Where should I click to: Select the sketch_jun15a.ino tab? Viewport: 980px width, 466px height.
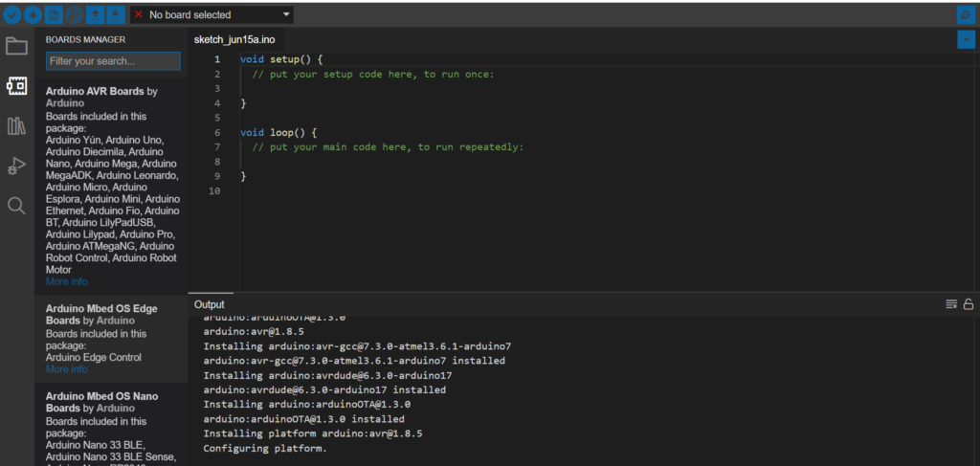pos(234,39)
